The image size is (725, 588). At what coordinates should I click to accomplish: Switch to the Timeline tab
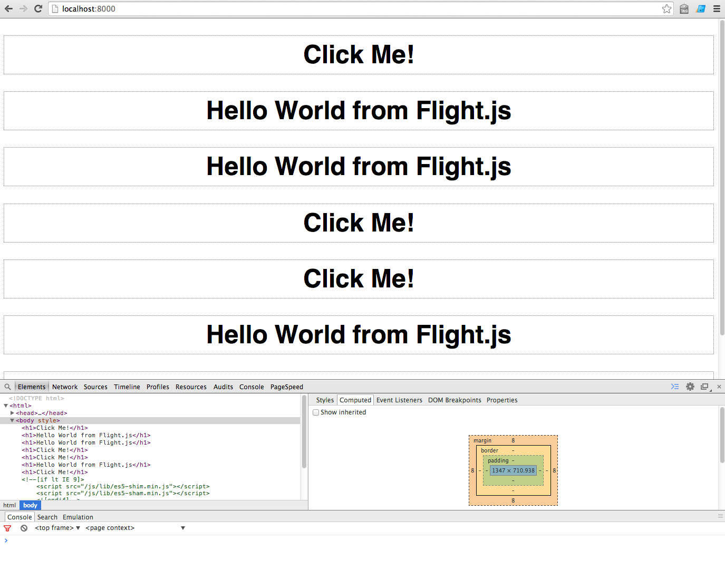tap(127, 387)
